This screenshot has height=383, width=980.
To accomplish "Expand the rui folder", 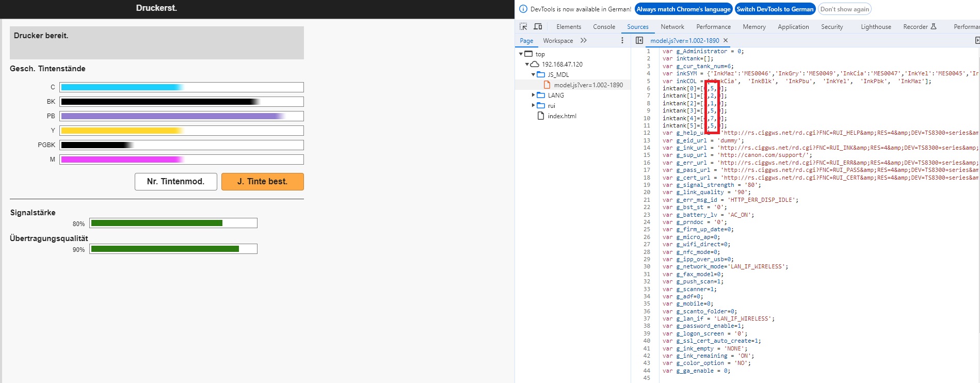I will click(533, 105).
